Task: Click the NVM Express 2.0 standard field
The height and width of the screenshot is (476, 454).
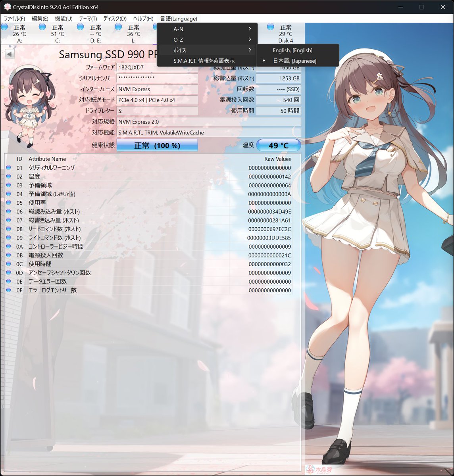Action: pos(209,122)
